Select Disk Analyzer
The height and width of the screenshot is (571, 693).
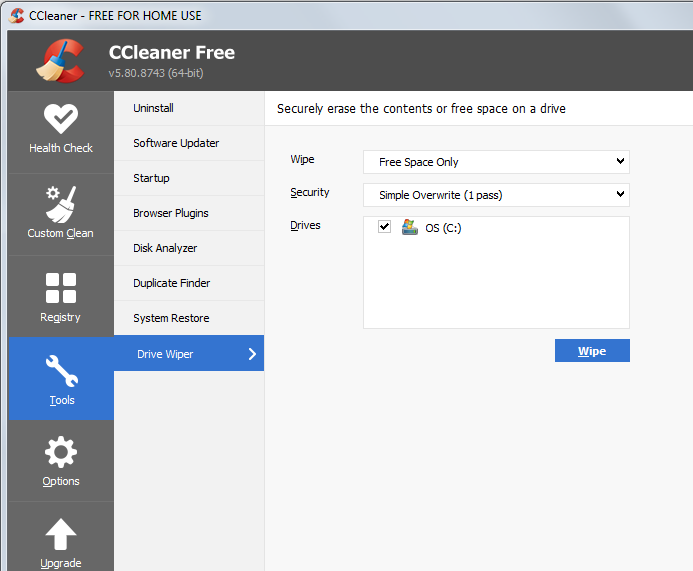coord(189,248)
